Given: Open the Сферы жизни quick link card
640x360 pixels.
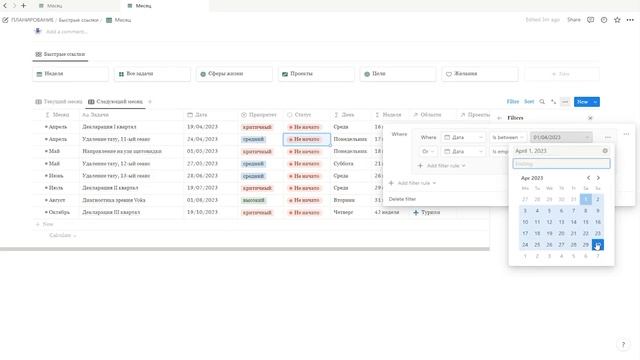Looking at the screenshot, I should tap(234, 74).
